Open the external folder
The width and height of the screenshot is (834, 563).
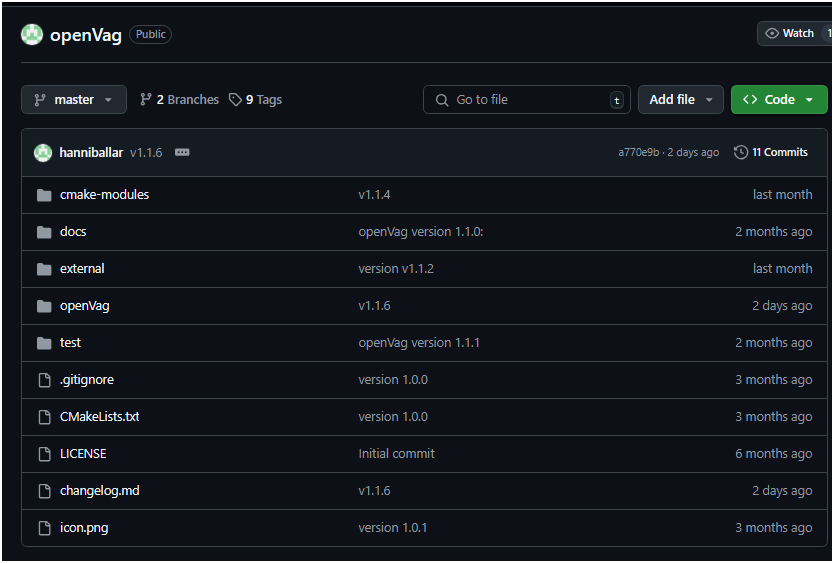82,269
